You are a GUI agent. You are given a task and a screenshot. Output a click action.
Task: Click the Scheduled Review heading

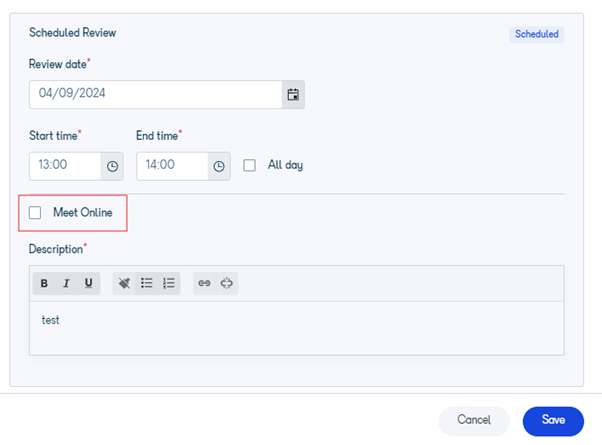[x=73, y=33]
